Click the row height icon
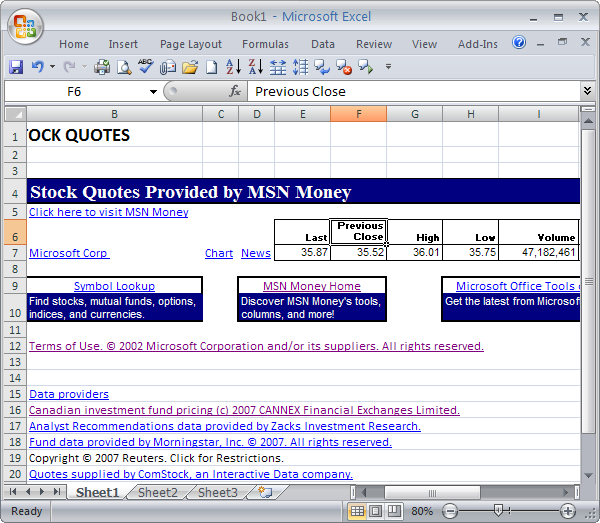This screenshot has width=600, height=523. click(x=300, y=67)
